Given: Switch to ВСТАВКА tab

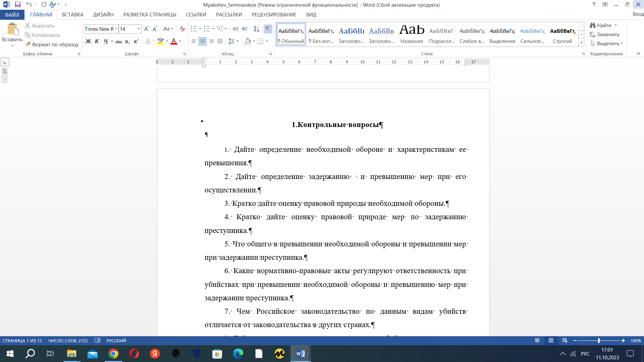Looking at the screenshot, I should pyautogui.click(x=73, y=15).
